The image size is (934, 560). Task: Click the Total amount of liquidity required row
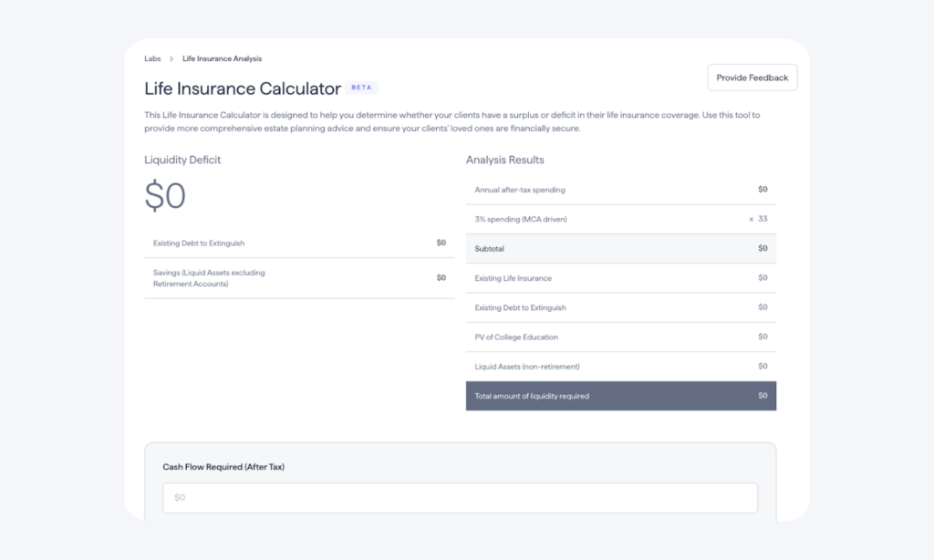(x=620, y=396)
